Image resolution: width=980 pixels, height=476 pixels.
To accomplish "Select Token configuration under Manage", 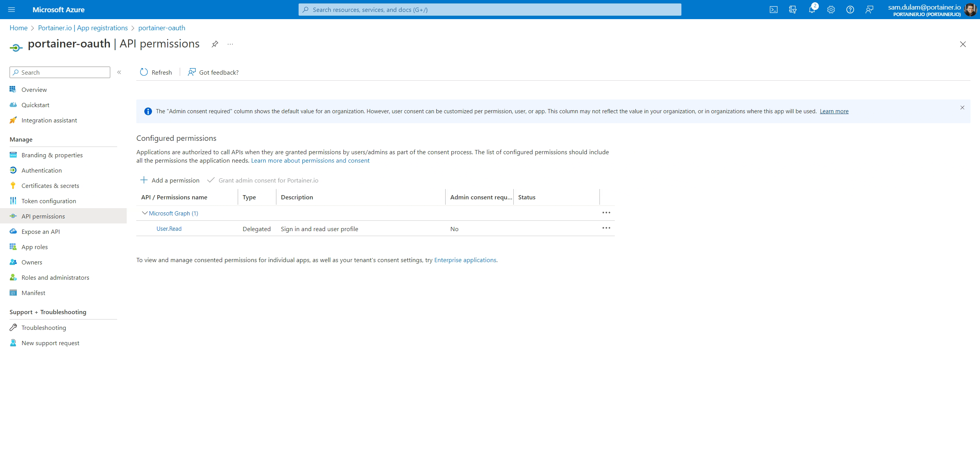I will coord(49,201).
